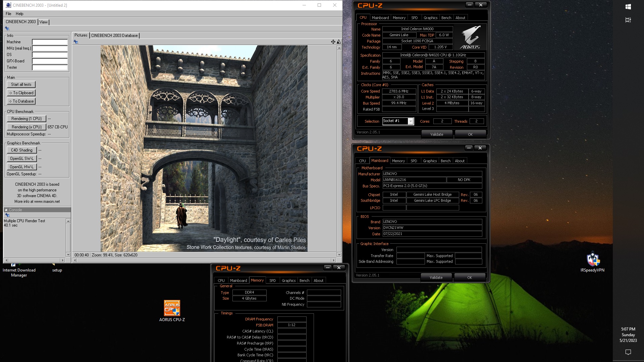Click the Cinebench title bar app icon
The image size is (644, 362).
(x=8, y=5)
